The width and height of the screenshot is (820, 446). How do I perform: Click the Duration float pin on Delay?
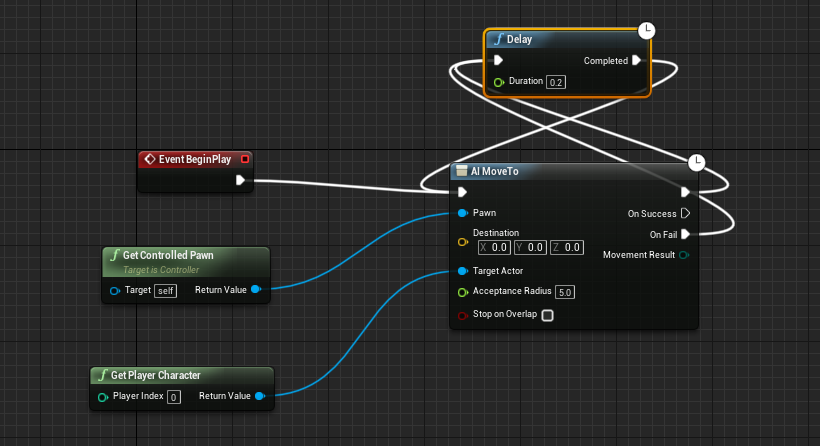coord(498,82)
